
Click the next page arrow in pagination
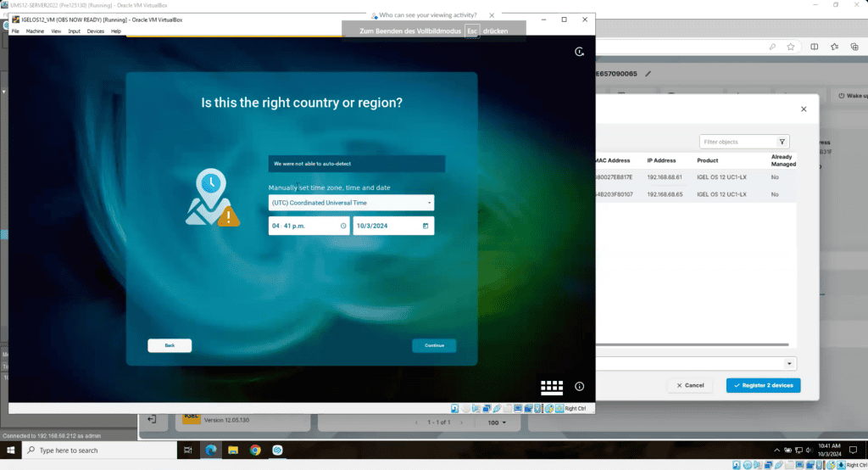(x=461, y=422)
